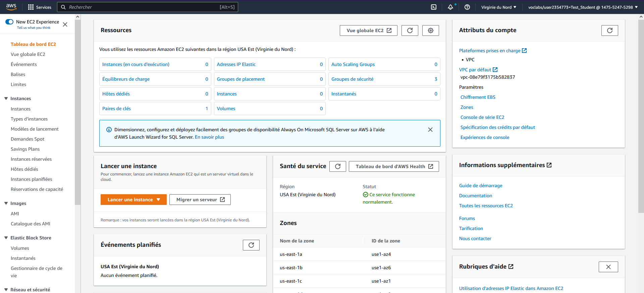Click the us-east-1a zone name
This screenshot has width=644, height=293.
coord(291,254)
